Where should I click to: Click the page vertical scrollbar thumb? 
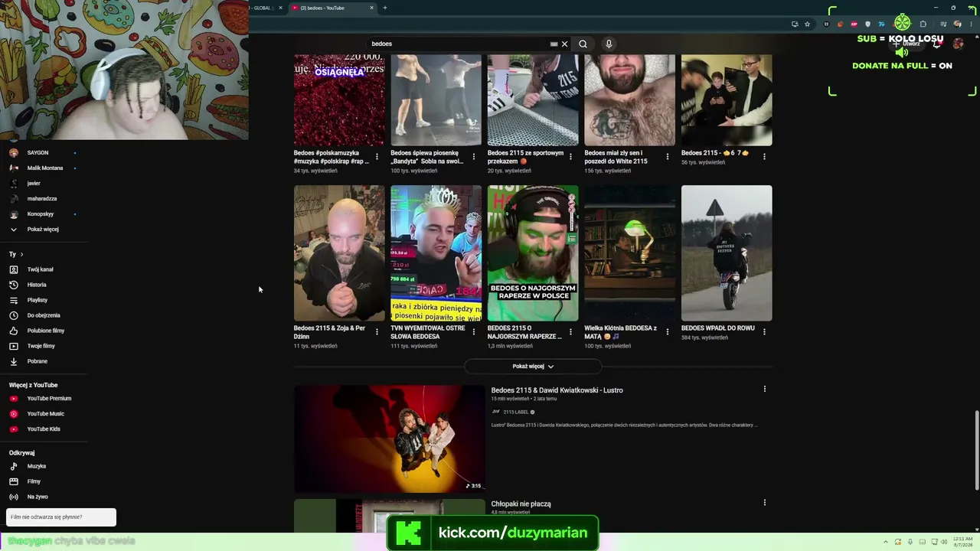(976, 450)
